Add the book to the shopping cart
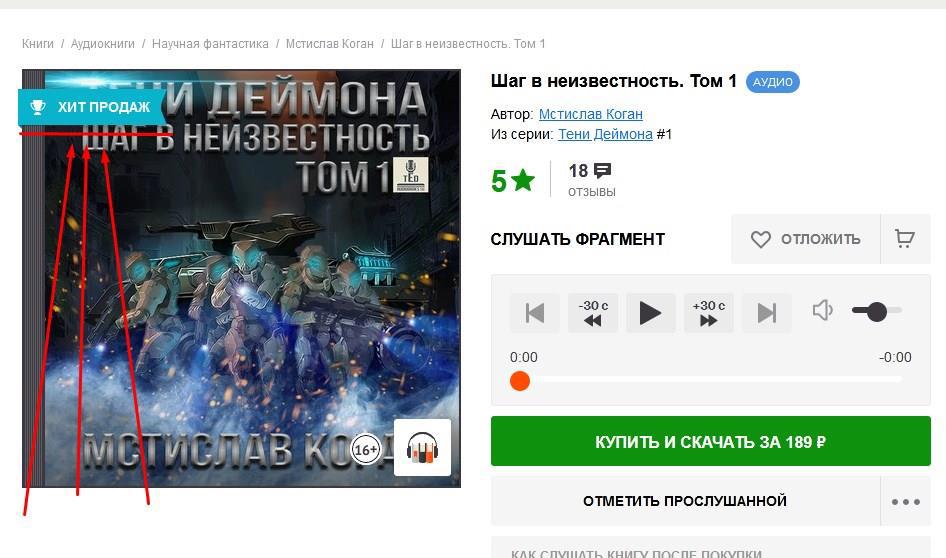 [905, 239]
